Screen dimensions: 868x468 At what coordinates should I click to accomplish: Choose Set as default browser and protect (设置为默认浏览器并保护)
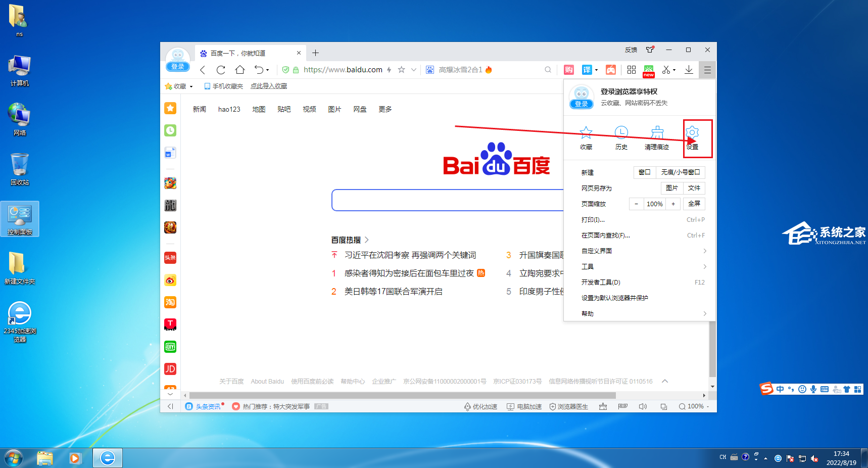[x=644, y=298]
